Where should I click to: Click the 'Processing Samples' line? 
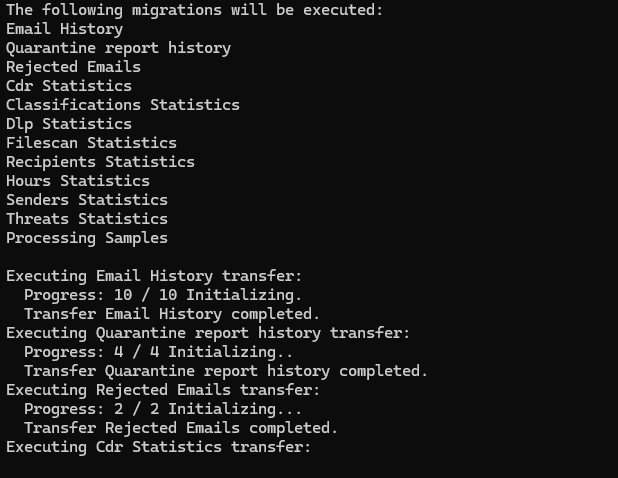tap(87, 238)
